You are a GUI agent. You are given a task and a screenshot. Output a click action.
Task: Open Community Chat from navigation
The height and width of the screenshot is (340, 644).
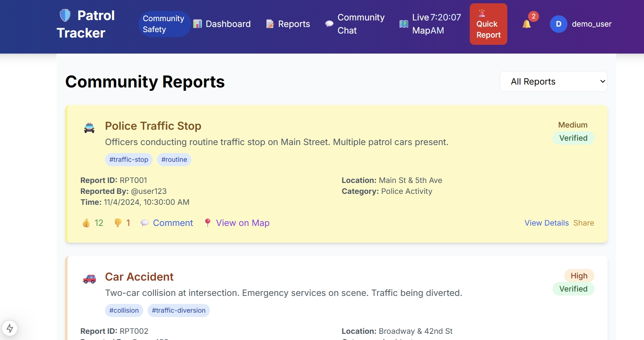click(355, 24)
